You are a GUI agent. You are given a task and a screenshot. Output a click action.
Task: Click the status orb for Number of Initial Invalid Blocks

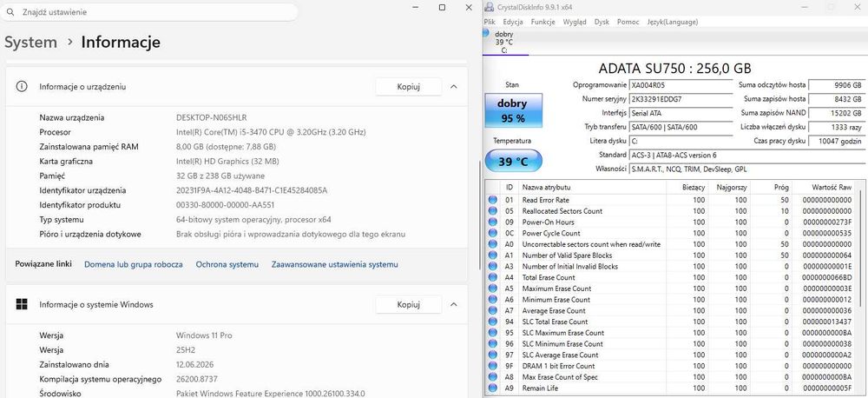coord(493,267)
